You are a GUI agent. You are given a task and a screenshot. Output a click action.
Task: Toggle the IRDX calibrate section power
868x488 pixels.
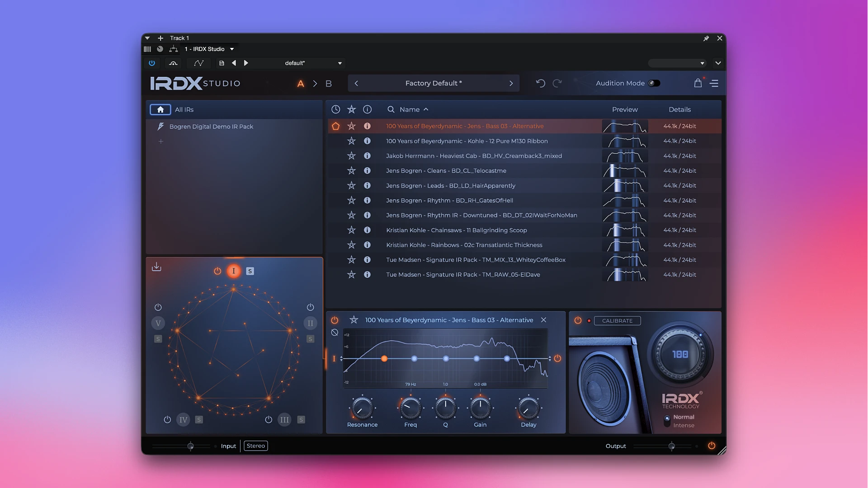tap(578, 320)
